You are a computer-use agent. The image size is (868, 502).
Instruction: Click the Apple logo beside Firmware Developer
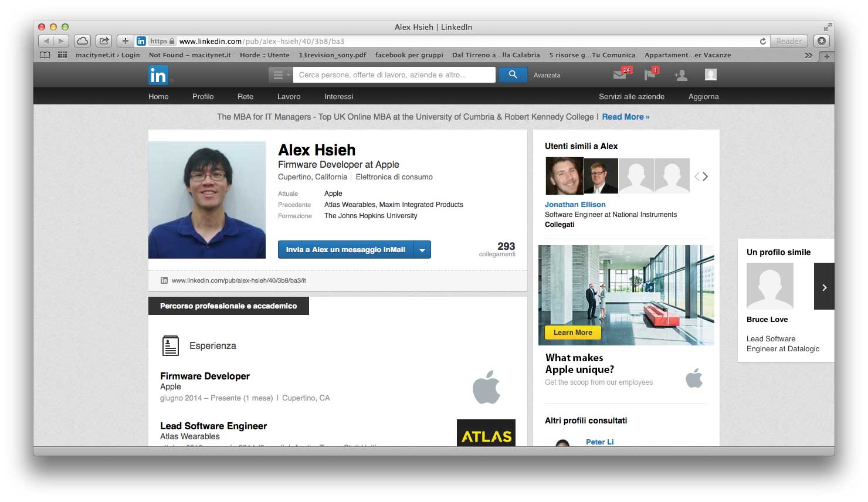486,387
